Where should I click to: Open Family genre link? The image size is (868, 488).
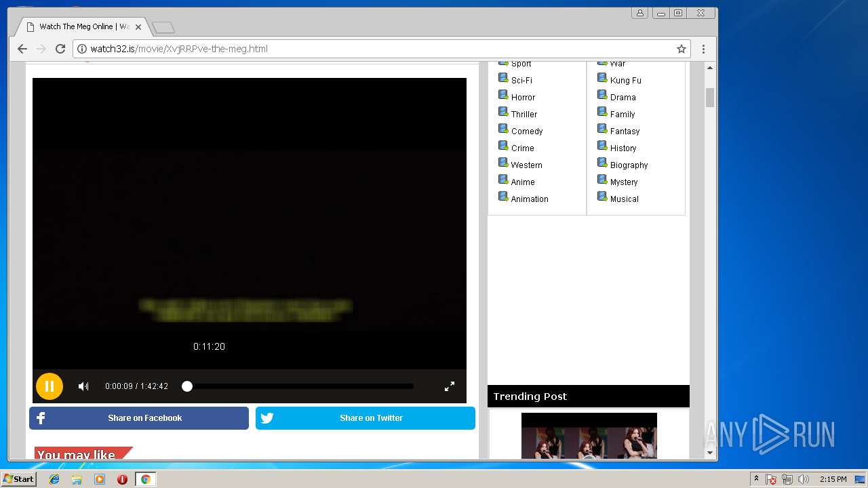[622, 114]
